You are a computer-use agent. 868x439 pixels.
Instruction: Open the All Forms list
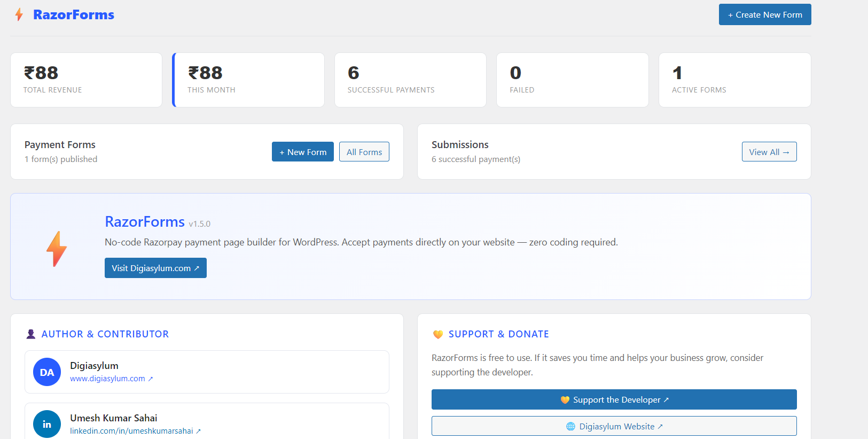coord(364,152)
